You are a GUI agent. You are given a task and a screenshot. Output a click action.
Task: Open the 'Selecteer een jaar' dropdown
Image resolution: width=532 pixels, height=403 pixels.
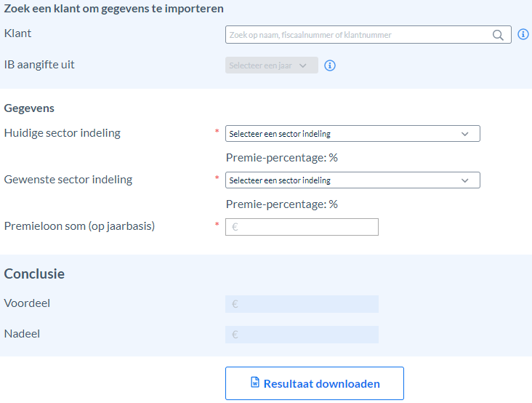coord(271,65)
